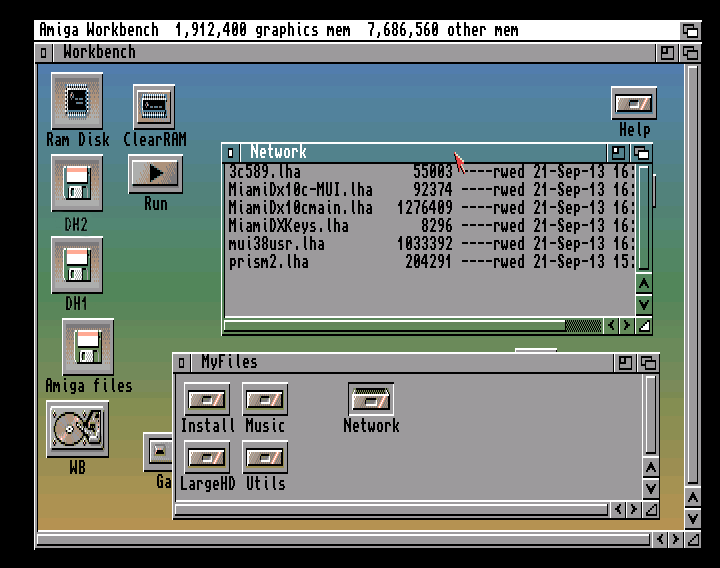Click the Workbench window up scroll arrow
Viewport: 720px width, 568px height.
pyautogui.click(x=693, y=498)
